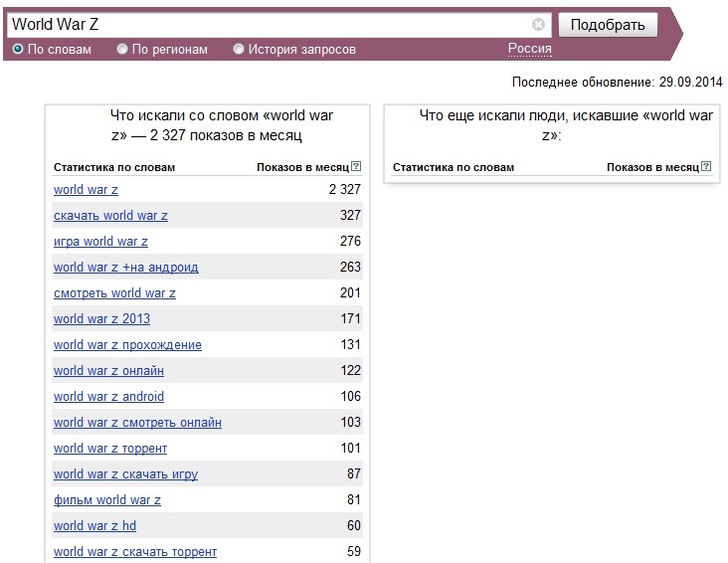Open the world war z 2013 link
Screen dimensions: 728x563
pyautogui.click(x=101, y=318)
